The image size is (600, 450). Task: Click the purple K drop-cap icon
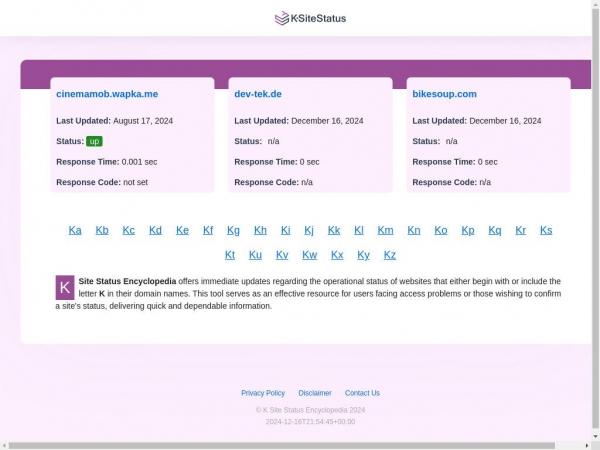coord(65,287)
